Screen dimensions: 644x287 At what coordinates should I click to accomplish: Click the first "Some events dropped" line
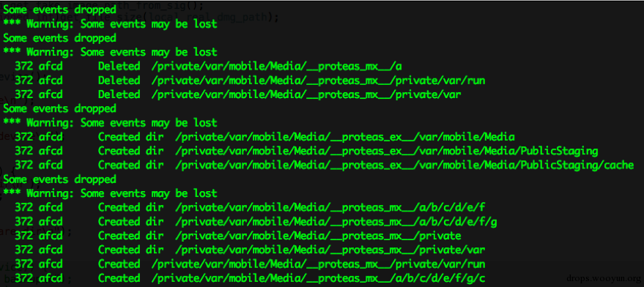[59, 10]
